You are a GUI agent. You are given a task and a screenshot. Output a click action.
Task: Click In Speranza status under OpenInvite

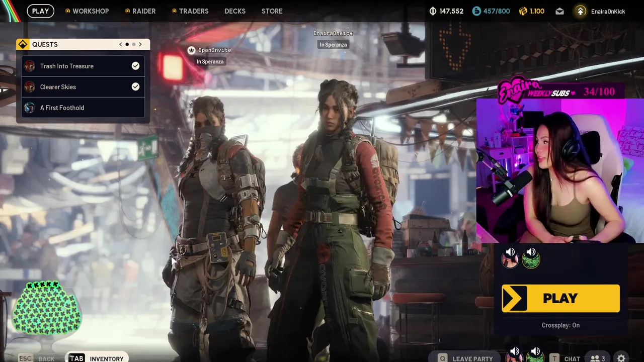210,62
